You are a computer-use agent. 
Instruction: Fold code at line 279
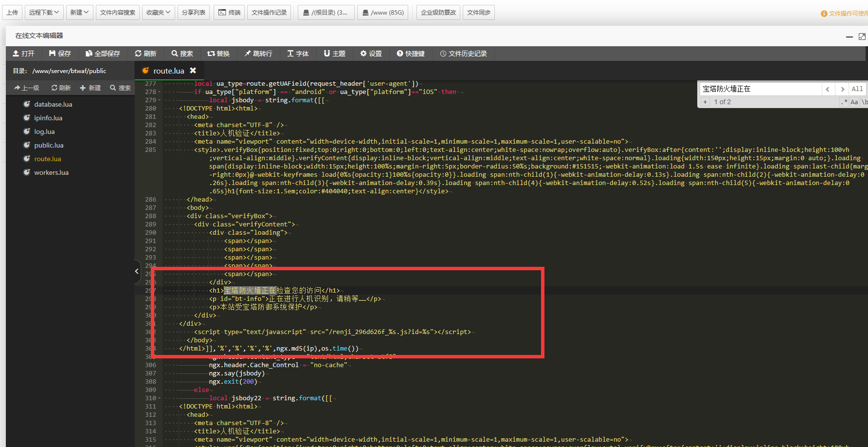(x=159, y=100)
